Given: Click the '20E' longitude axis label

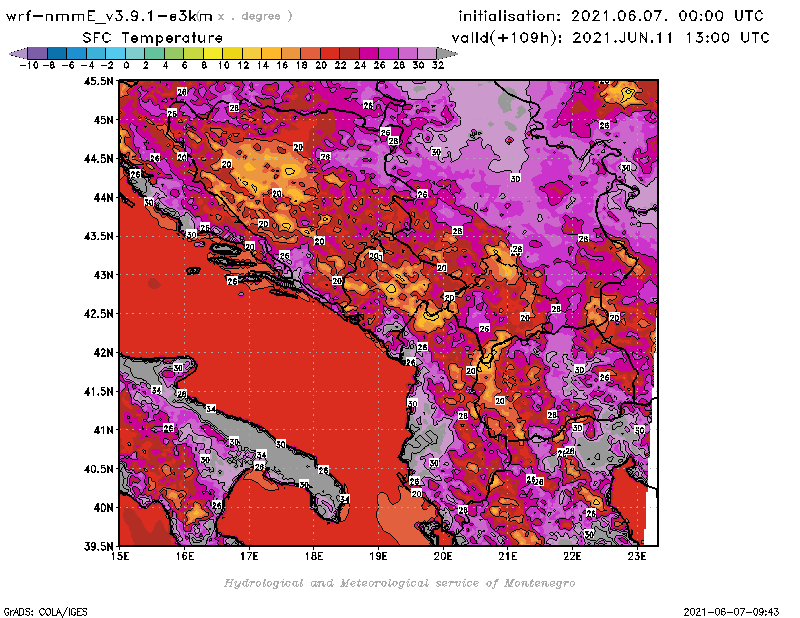Looking at the screenshot, I should point(443,556).
